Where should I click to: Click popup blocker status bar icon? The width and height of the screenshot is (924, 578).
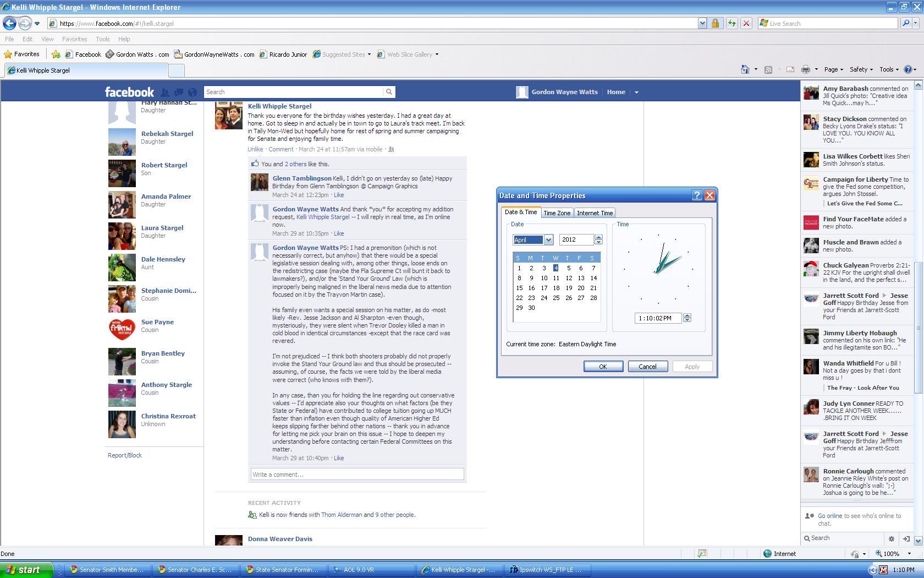pyautogui.click(x=702, y=554)
